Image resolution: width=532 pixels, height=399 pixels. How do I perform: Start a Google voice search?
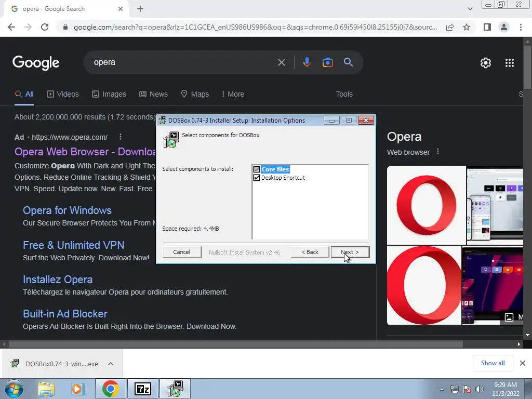(307, 62)
